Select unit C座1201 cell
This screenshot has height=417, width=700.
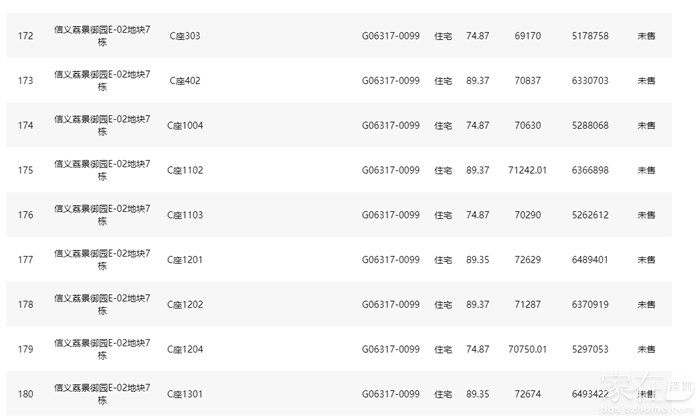pos(186,260)
